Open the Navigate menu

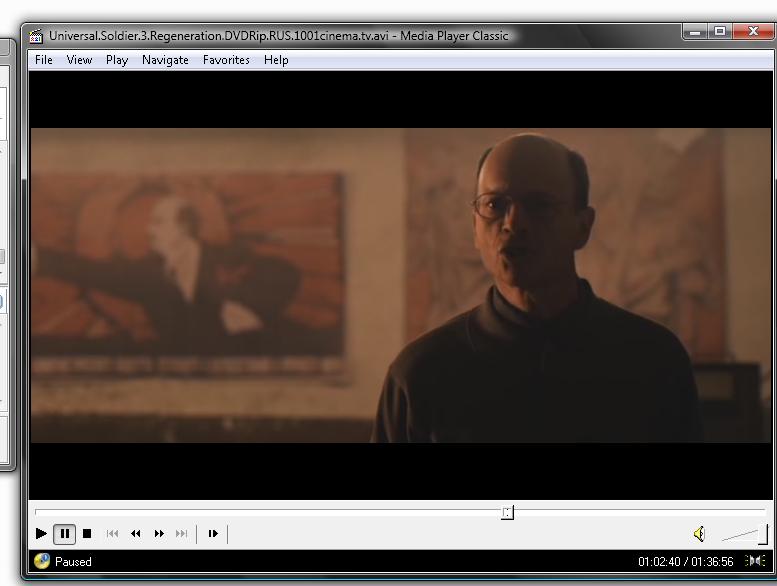[x=165, y=60]
